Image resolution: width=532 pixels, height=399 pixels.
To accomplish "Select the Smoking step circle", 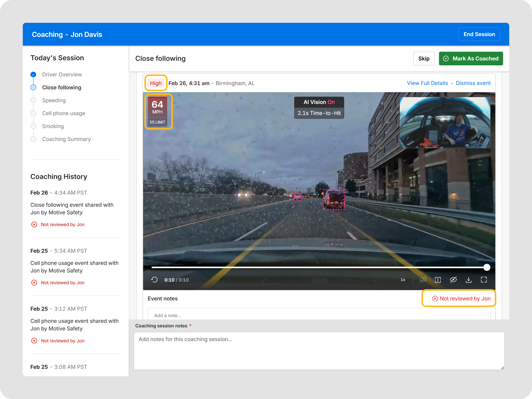I will 33,126.
